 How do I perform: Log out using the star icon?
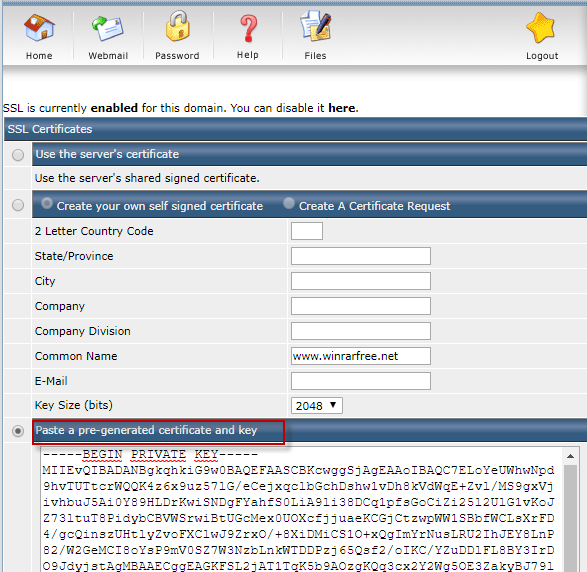(541, 28)
